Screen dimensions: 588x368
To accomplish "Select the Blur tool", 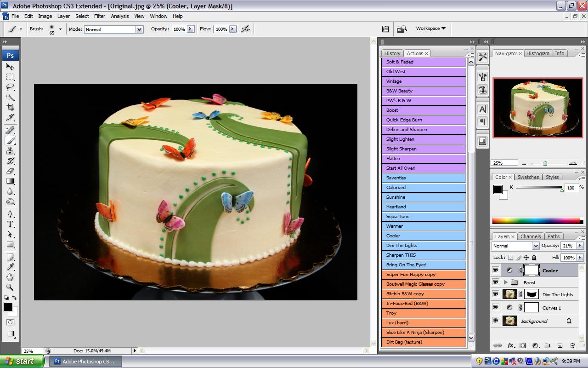I will [10, 191].
